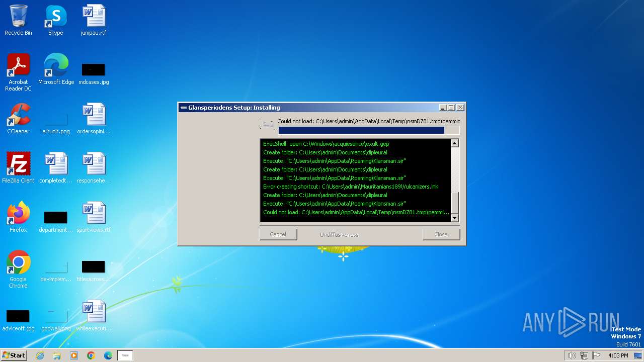Select the godwall.png file
The height and width of the screenshot is (362, 644).
click(56, 320)
